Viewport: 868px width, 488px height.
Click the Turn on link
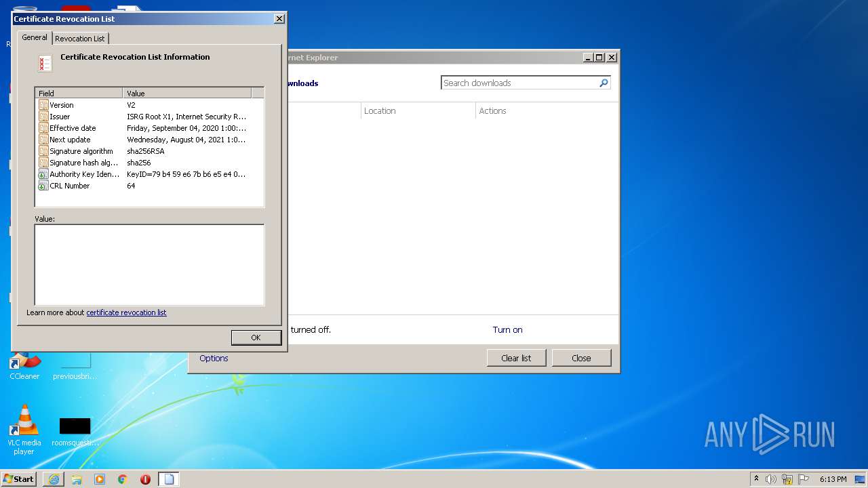[x=507, y=330]
